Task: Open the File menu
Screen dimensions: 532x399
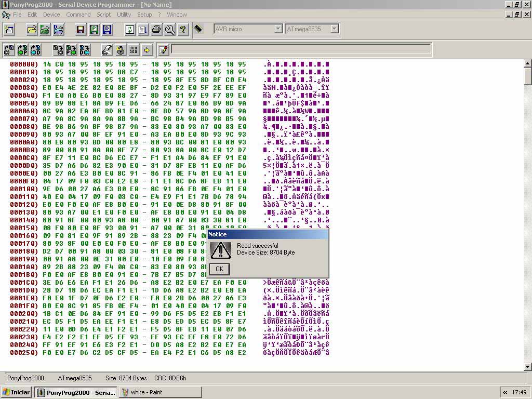Action: pos(17,15)
